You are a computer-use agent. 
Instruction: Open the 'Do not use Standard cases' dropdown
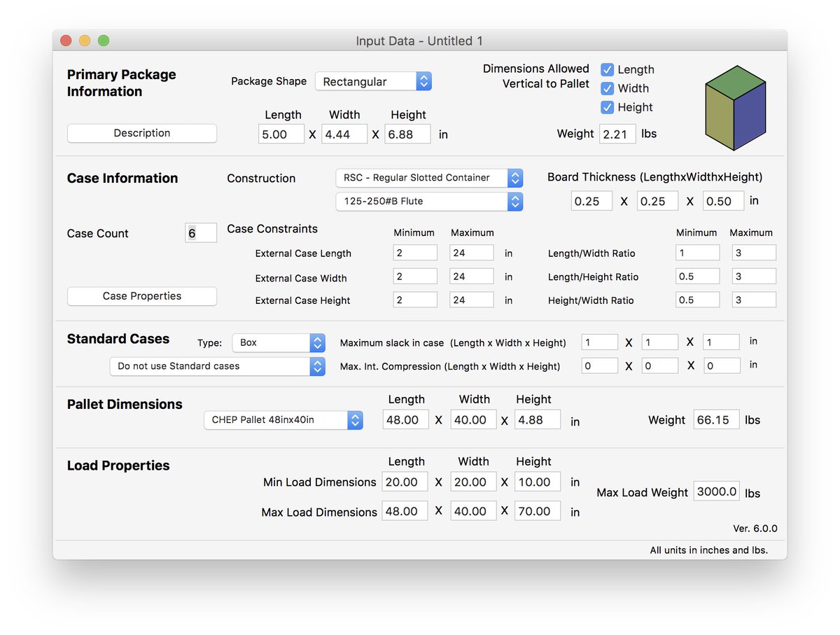pyautogui.click(x=217, y=366)
